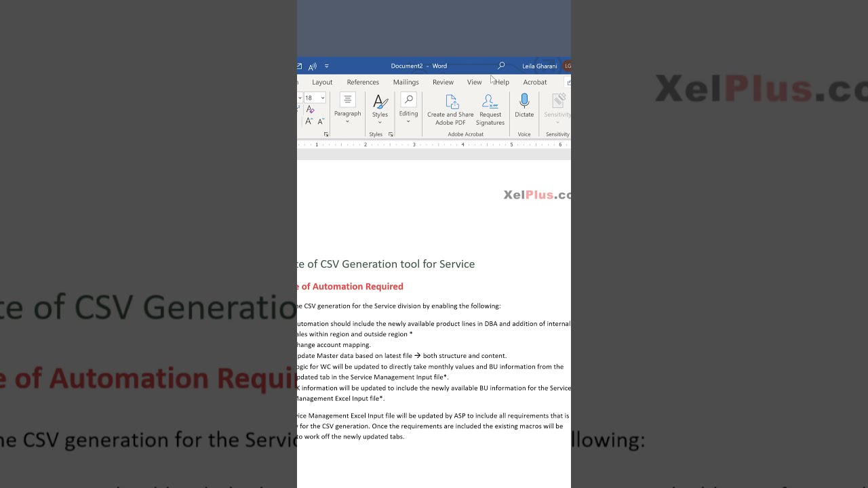Click the red heading 'Automation Required'
The height and width of the screenshot is (488, 868).
point(357,287)
